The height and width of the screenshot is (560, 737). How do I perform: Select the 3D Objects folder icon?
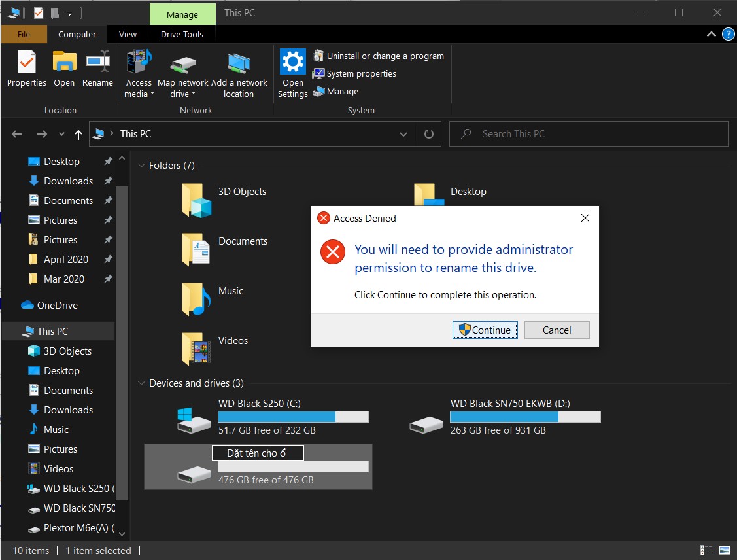coord(196,201)
